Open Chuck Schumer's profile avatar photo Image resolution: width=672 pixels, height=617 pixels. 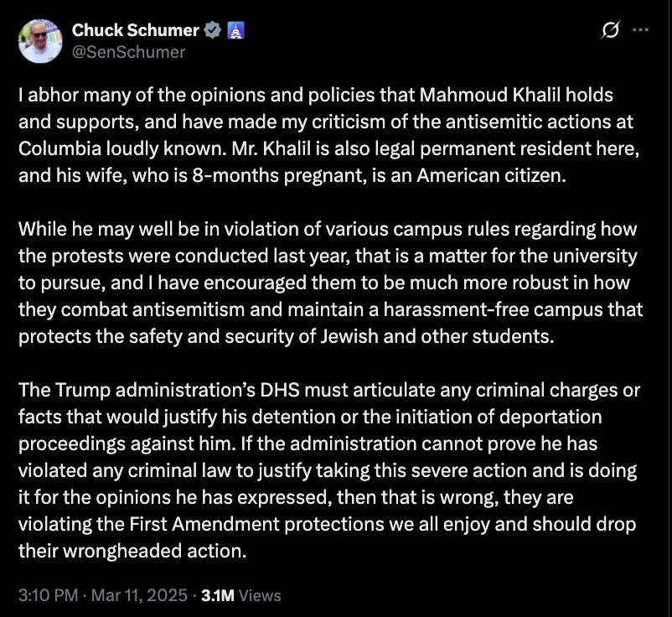(40, 41)
